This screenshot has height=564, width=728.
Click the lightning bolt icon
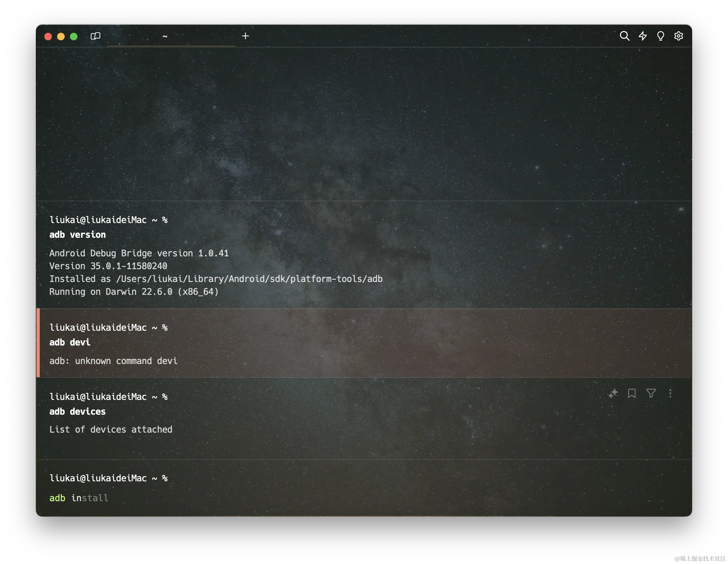coord(643,36)
